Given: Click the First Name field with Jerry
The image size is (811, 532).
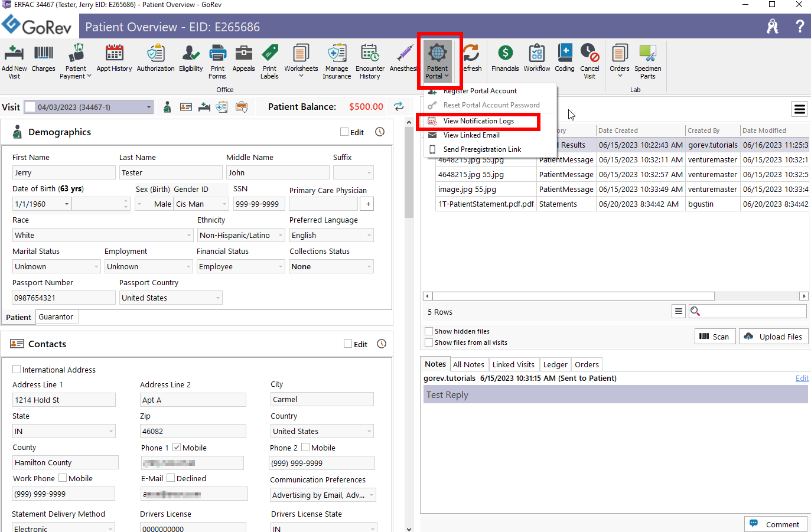Looking at the screenshot, I should coord(64,172).
